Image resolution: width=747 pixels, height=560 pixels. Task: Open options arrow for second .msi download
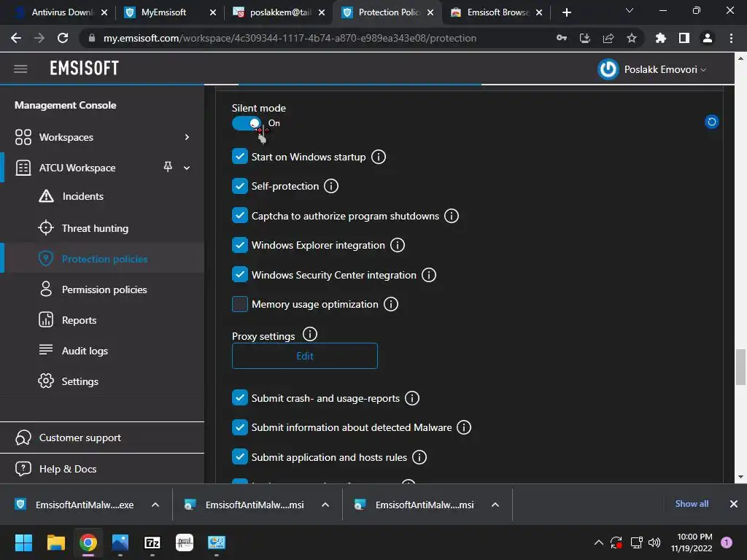click(495, 505)
